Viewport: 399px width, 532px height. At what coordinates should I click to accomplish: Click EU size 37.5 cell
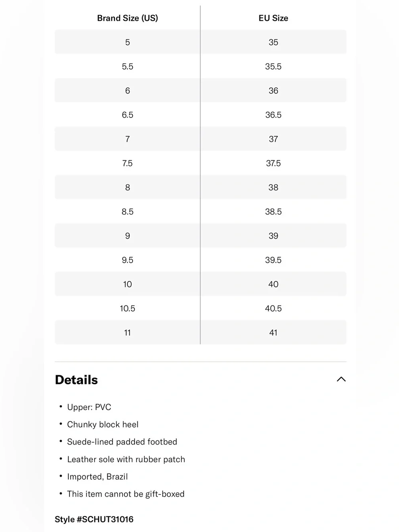tap(273, 163)
